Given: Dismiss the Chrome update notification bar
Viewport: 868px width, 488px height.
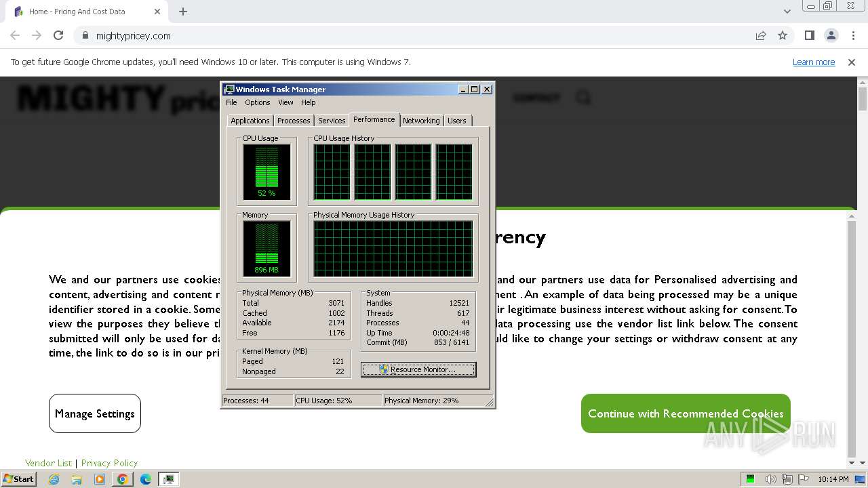Looking at the screenshot, I should 852,62.
